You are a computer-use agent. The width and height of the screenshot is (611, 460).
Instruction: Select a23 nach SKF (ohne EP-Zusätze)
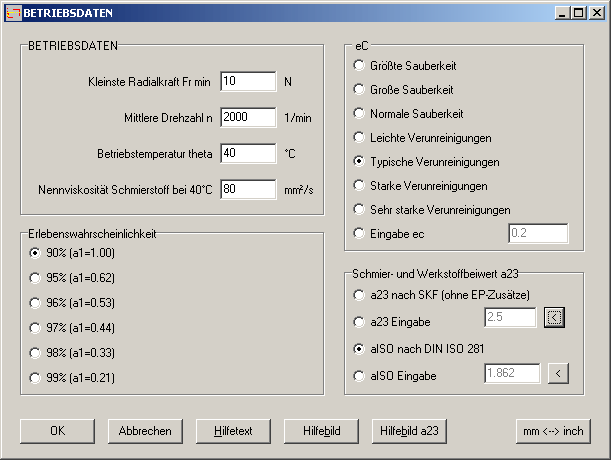point(359,295)
